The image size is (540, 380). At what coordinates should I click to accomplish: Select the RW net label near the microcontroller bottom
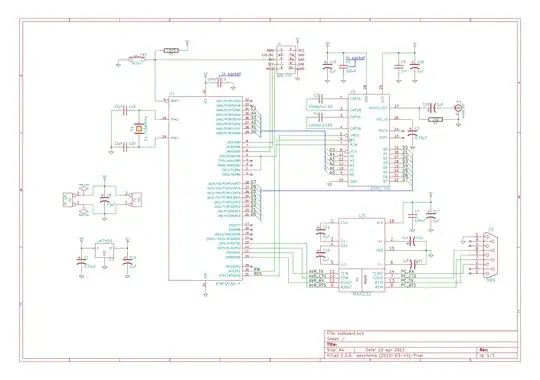pyautogui.click(x=257, y=269)
